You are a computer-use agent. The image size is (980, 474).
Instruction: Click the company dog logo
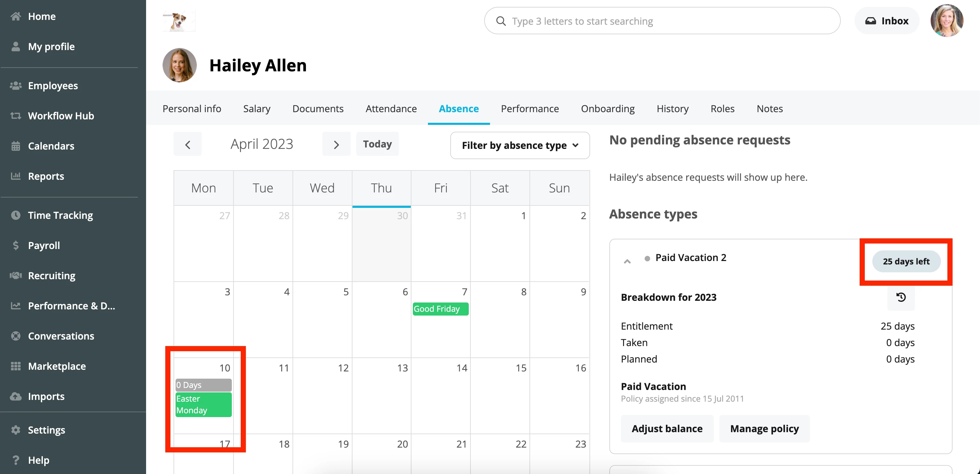point(179,21)
